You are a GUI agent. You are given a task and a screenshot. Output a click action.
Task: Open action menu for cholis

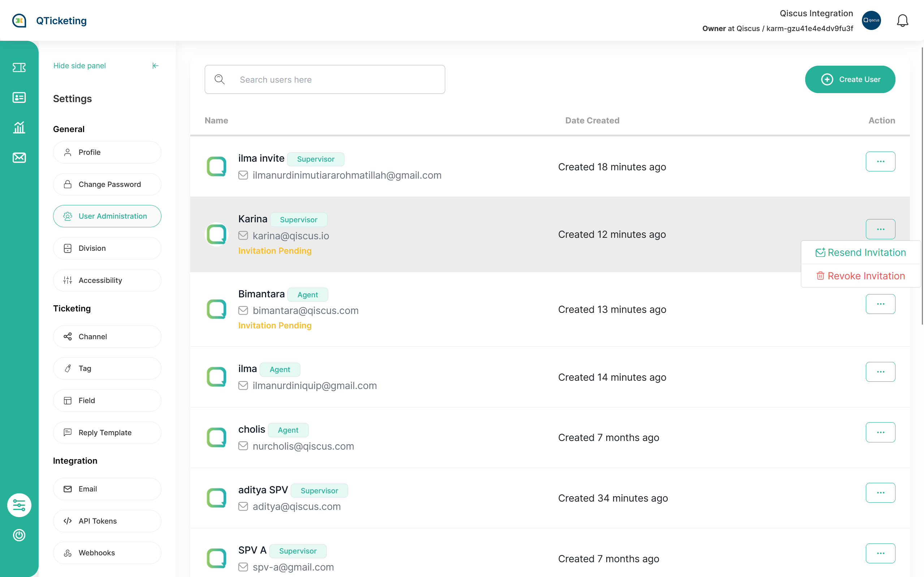coord(880,432)
